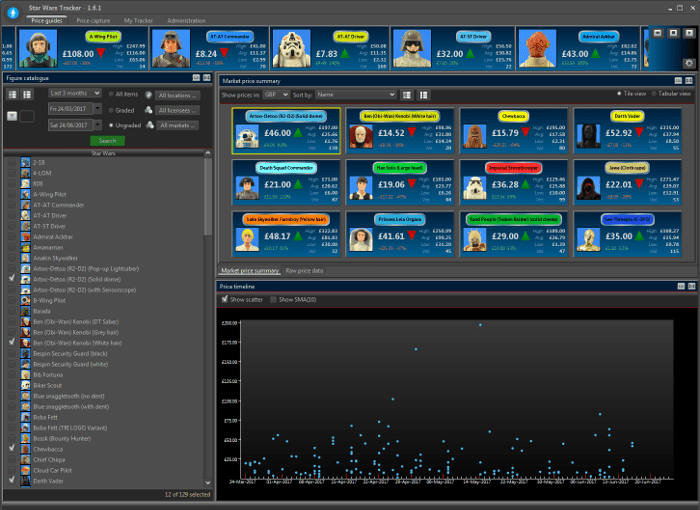Open the Darth Vader price tile
Viewport: 700px width, 510px height.
[x=627, y=130]
